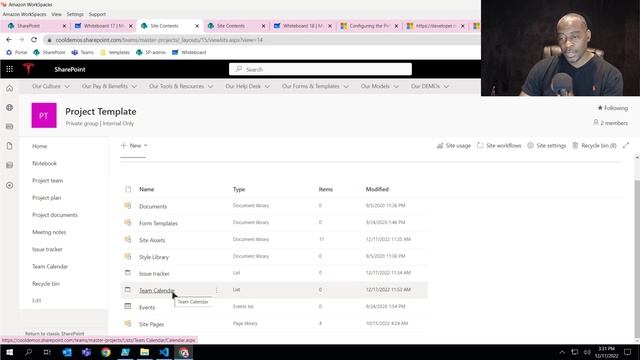
Task: Switch to Configuring the browser tab
Action: coord(369,26)
